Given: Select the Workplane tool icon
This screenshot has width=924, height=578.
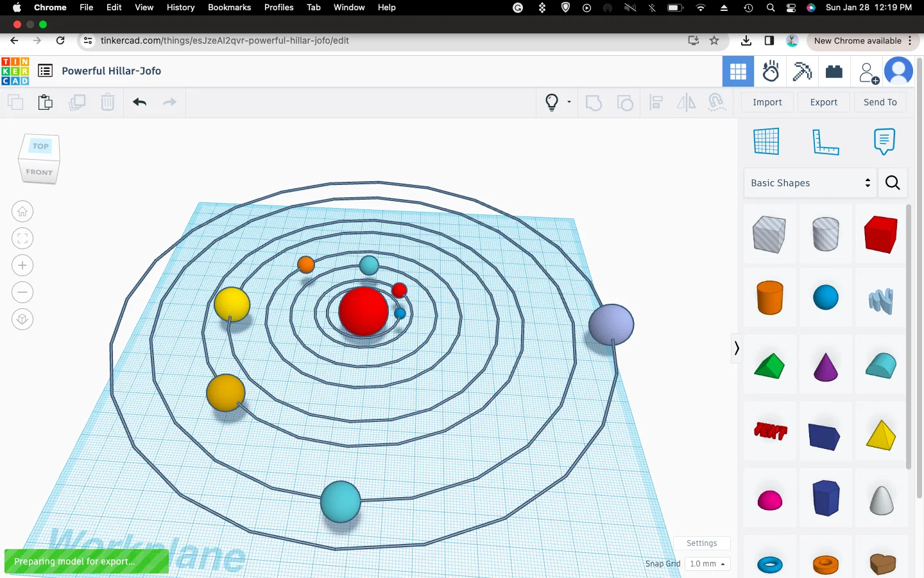Looking at the screenshot, I should 766,141.
